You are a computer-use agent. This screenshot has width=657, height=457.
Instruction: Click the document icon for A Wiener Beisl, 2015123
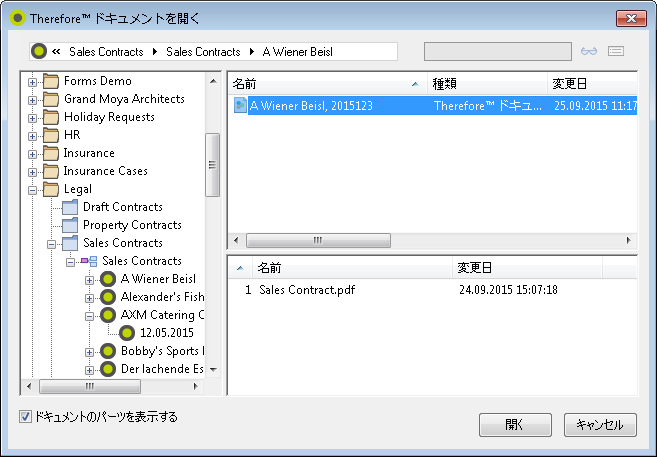point(240,106)
